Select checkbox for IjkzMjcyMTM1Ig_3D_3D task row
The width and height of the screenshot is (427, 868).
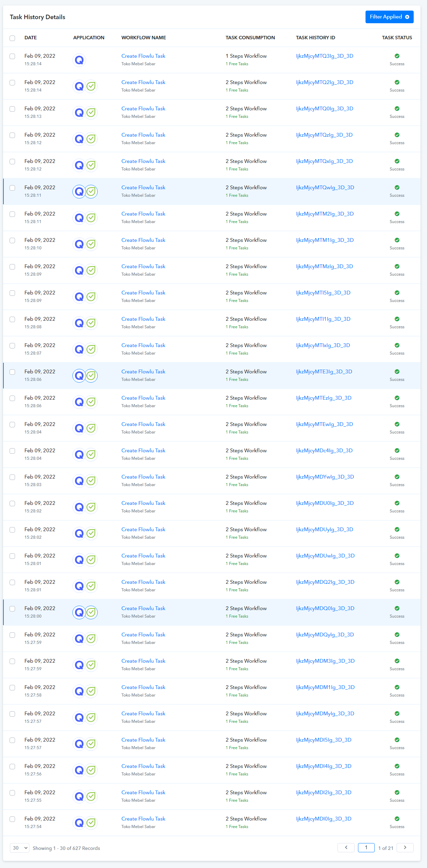click(x=12, y=240)
